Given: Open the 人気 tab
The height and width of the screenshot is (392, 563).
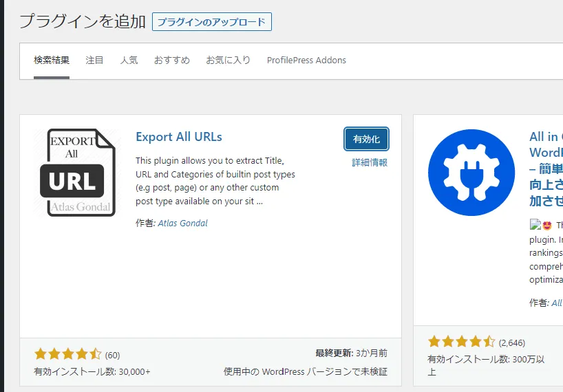Looking at the screenshot, I should [x=129, y=61].
